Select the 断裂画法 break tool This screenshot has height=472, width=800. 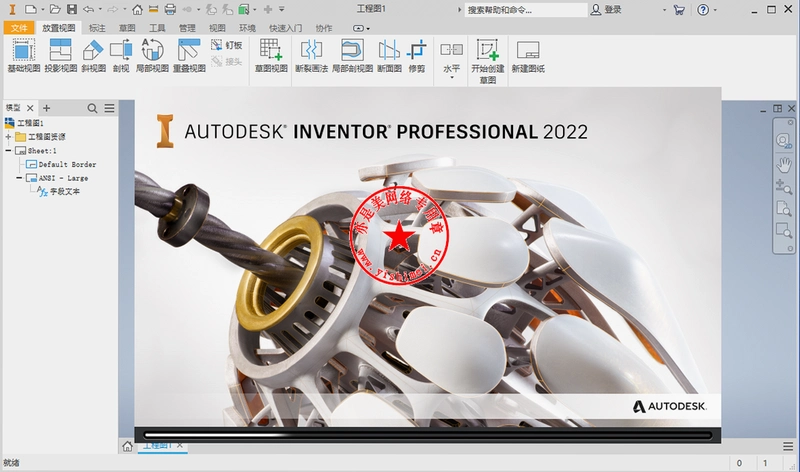[311, 56]
